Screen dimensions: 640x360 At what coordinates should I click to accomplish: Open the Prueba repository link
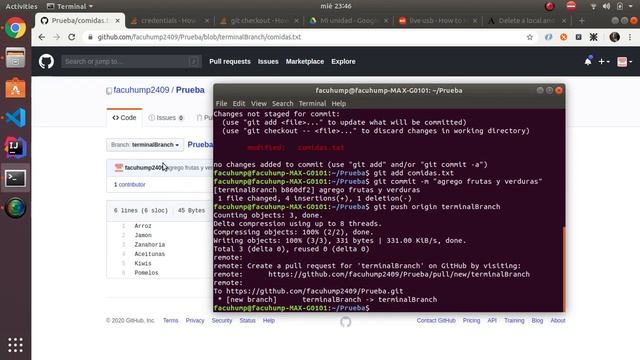coord(190,90)
